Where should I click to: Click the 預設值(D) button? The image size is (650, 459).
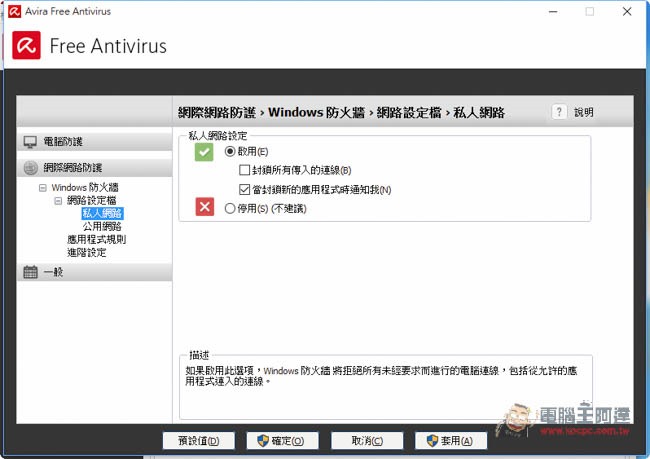coord(199,440)
